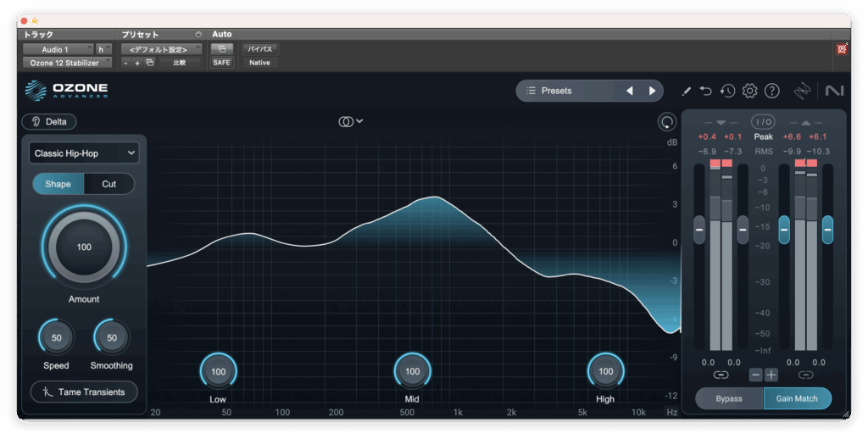
Task: Select the Shape mode tab
Action: 58,184
